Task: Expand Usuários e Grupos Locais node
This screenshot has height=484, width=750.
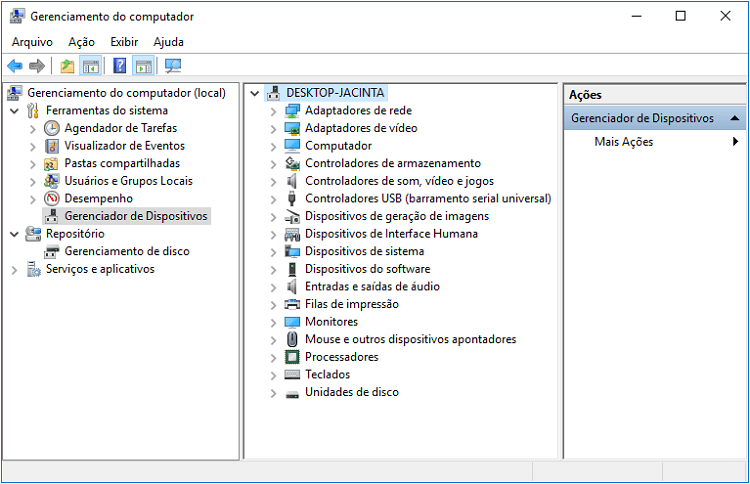Action: pos(33,182)
